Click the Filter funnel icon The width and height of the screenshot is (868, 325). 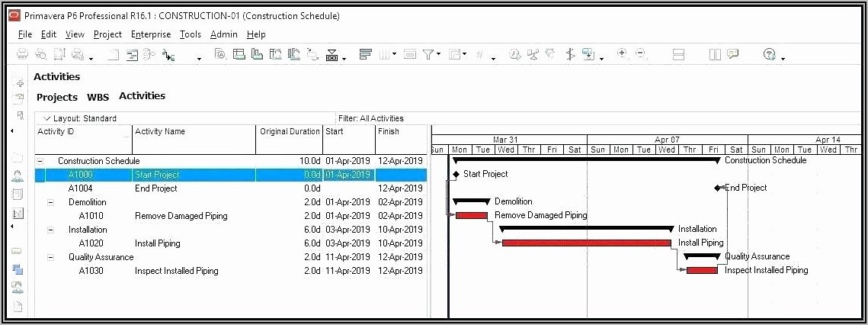click(x=430, y=54)
